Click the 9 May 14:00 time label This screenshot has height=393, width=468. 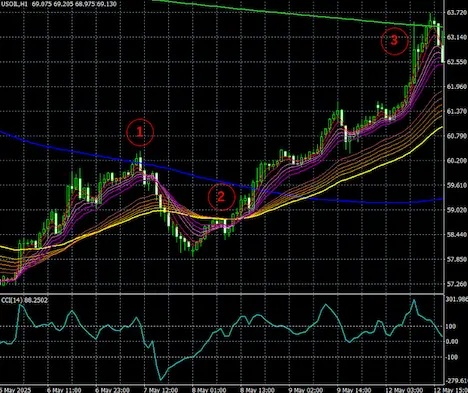point(354,390)
